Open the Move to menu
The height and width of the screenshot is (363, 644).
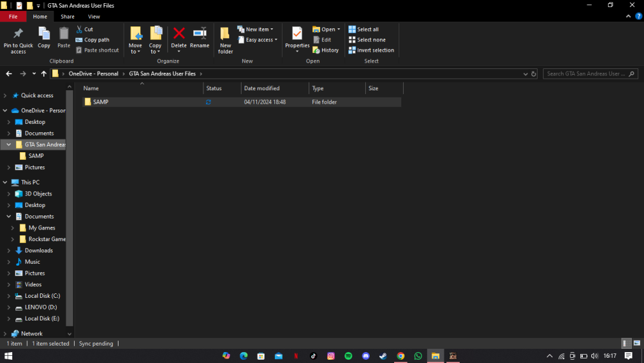135,40
